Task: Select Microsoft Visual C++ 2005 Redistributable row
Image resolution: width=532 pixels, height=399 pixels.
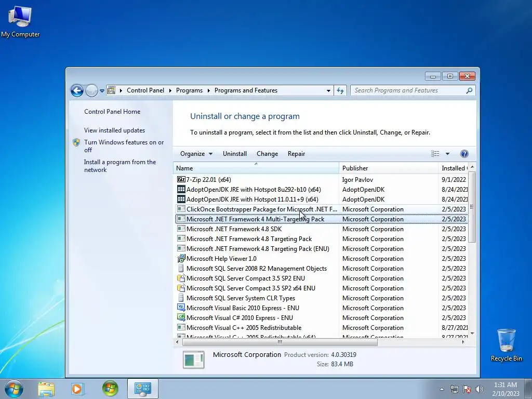Action: click(321, 328)
